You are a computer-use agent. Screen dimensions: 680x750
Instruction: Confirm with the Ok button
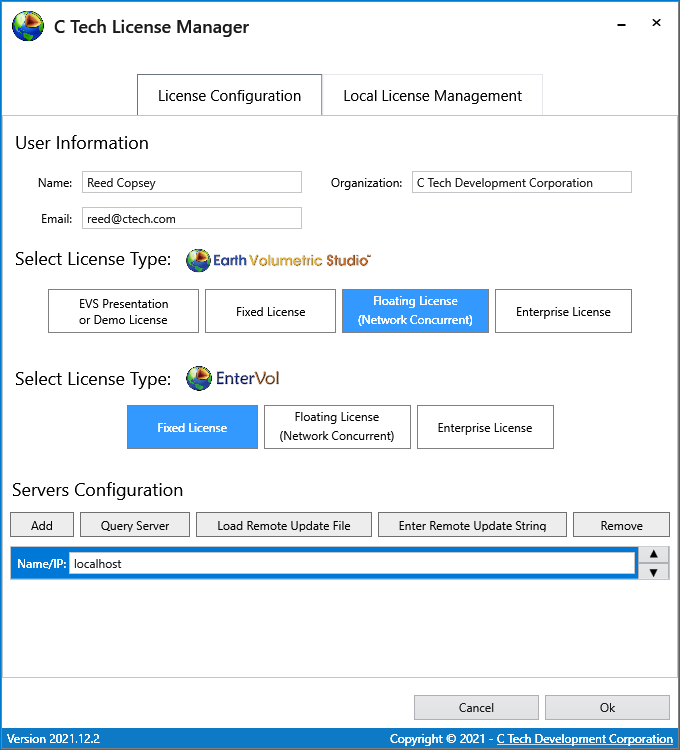point(607,707)
